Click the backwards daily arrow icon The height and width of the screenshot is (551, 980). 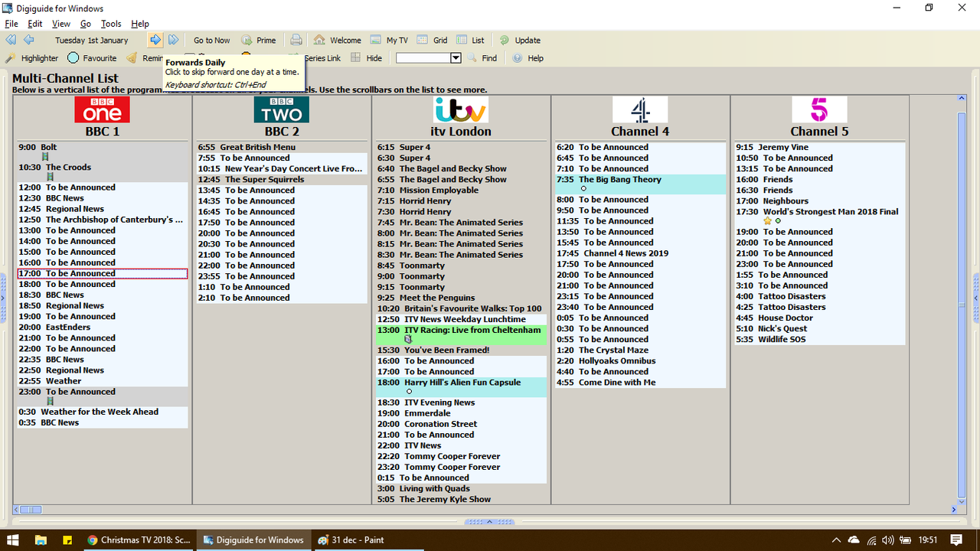click(28, 40)
